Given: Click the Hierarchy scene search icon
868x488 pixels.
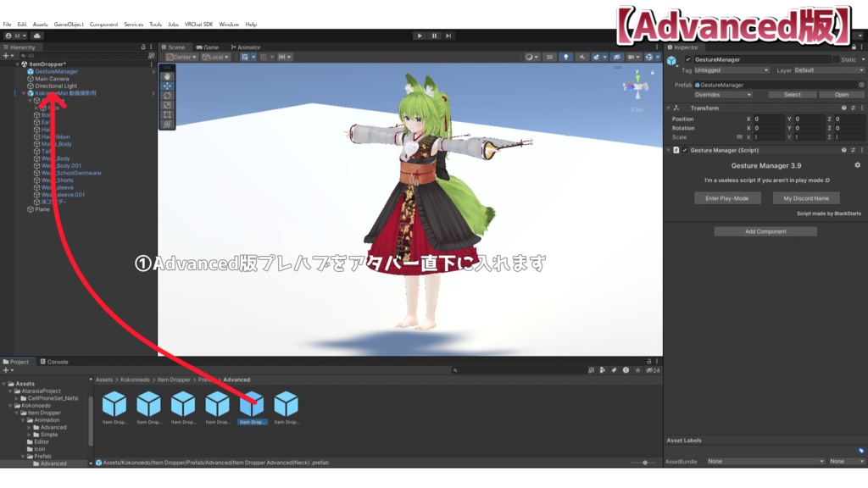Looking at the screenshot, I should pyautogui.click(x=151, y=56).
